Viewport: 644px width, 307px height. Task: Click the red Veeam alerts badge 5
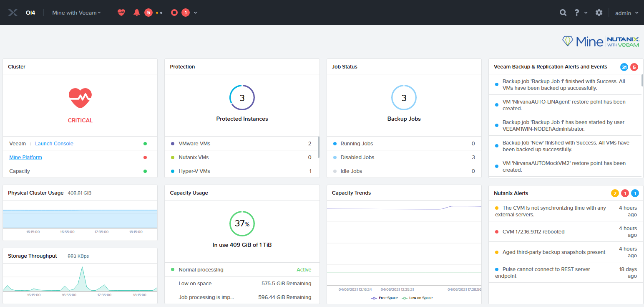[x=634, y=67]
